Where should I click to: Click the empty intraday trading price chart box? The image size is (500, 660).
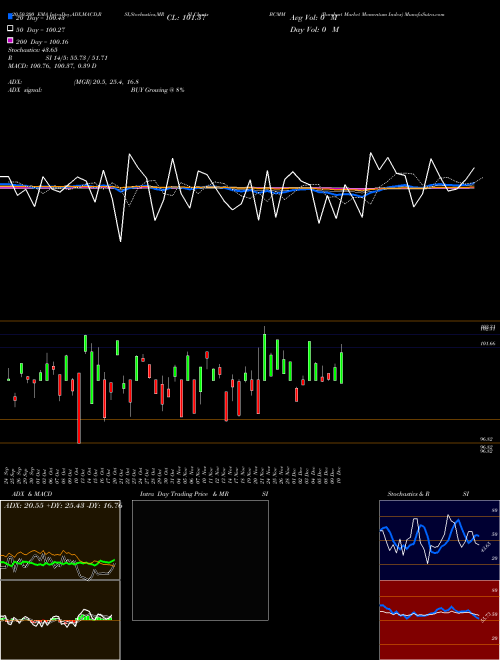200,560
